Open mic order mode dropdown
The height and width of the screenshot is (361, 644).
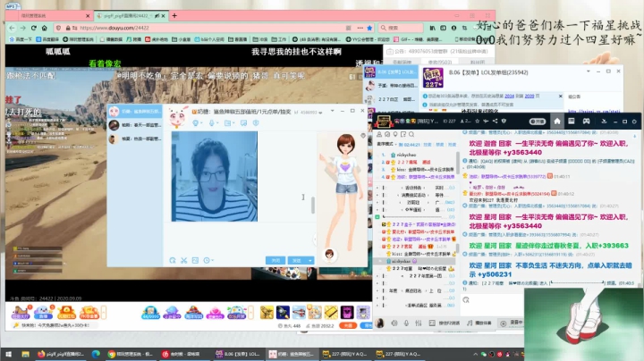(387, 145)
